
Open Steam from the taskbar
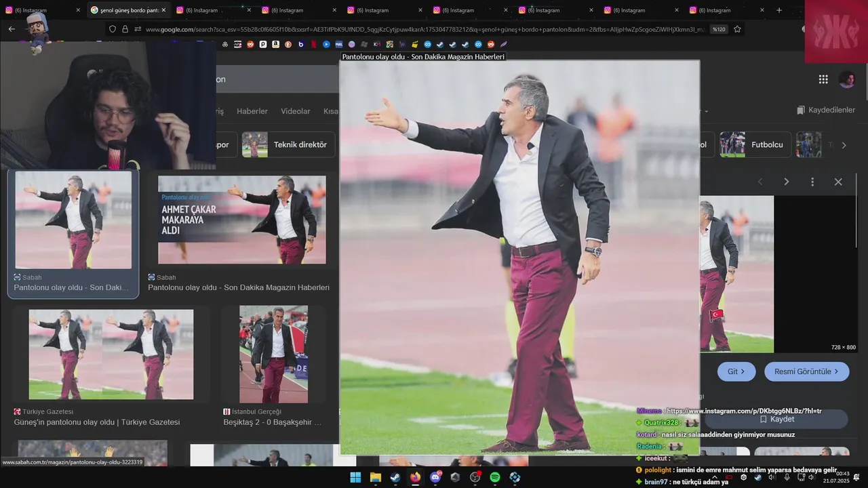click(x=395, y=477)
